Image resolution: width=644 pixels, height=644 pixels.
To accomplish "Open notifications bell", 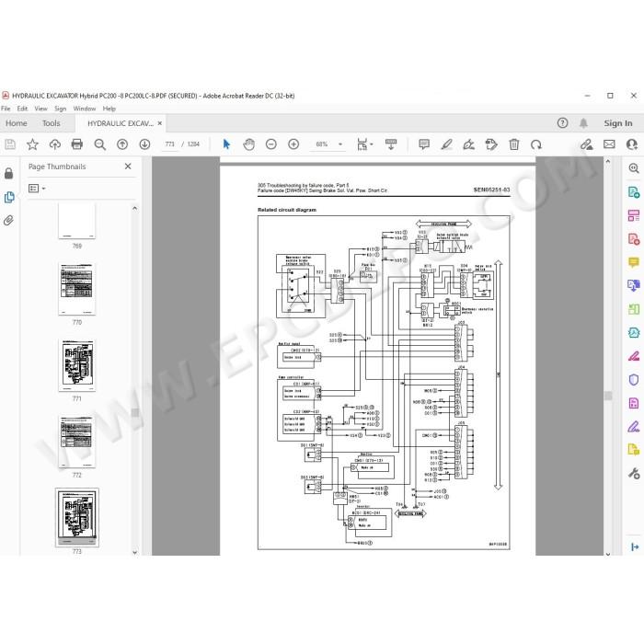I will (583, 122).
